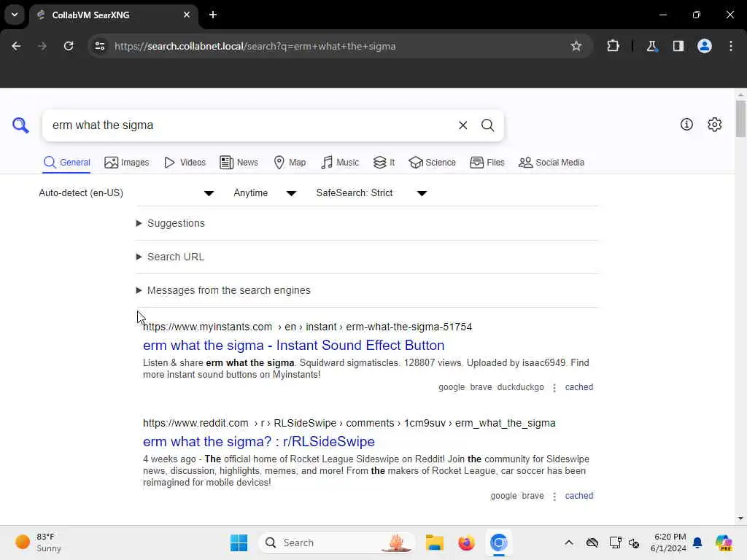The width and height of the screenshot is (747, 560).
Task: Open cached version of myinstants result
Action: pyautogui.click(x=578, y=387)
